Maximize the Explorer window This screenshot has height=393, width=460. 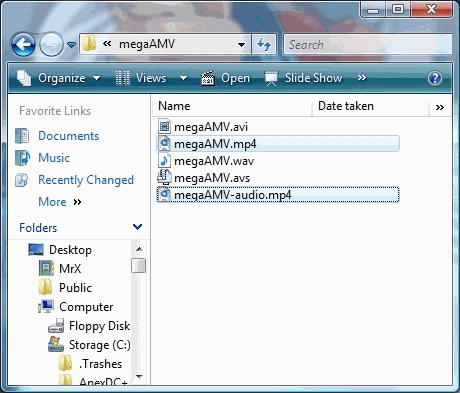pyautogui.click(x=398, y=9)
